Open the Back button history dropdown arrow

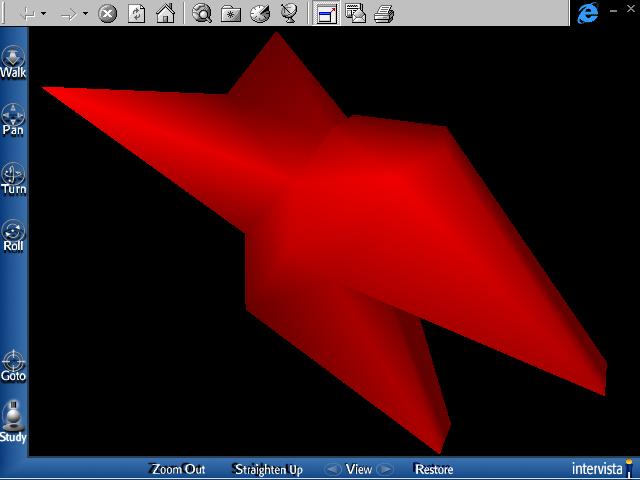coord(44,13)
